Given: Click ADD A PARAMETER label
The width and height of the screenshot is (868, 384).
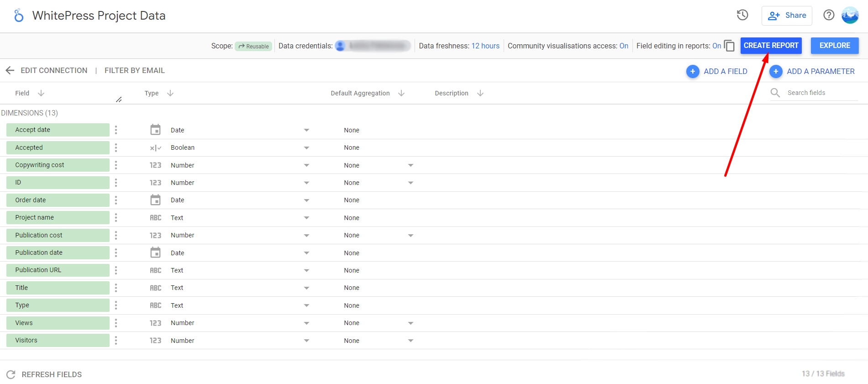Looking at the screenshot, I should click(821, 71).
